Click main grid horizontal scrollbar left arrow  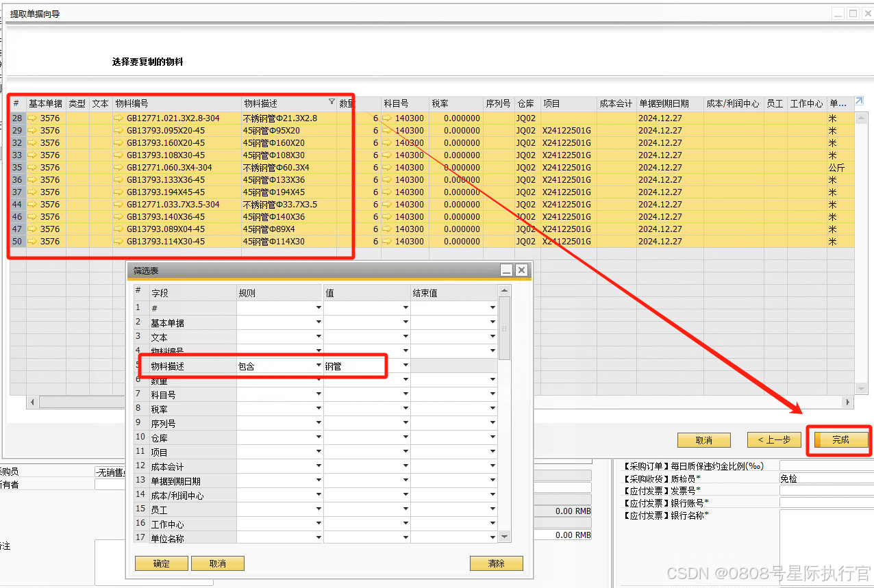[32, 402]
